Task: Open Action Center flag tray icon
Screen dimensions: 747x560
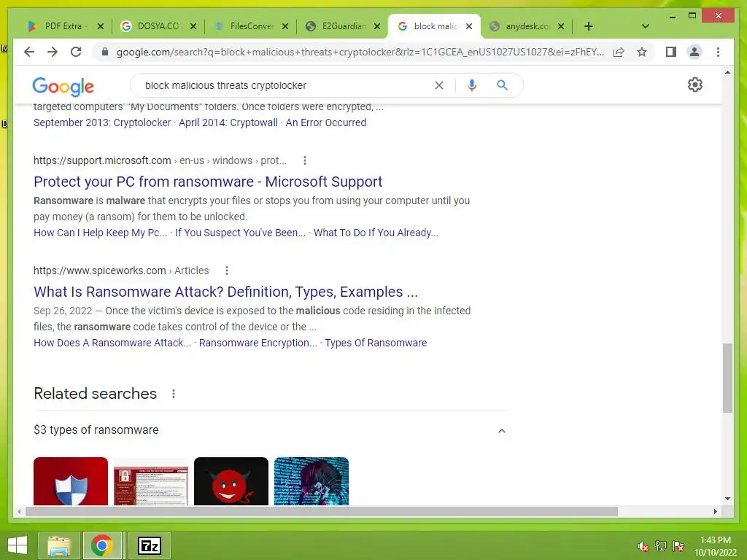Action: pyautogui.click(x=678, y=546)
